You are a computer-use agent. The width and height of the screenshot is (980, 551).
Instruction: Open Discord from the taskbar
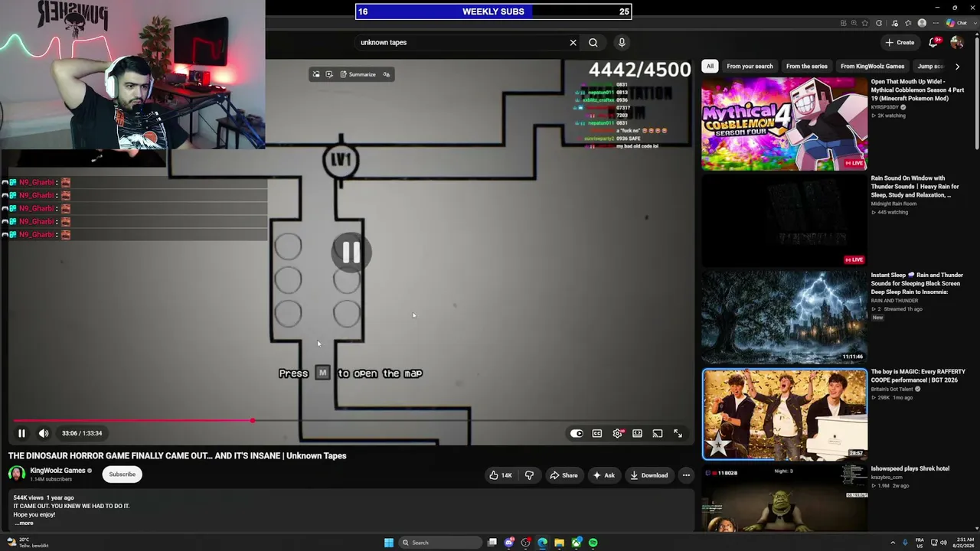coord(509,543)
